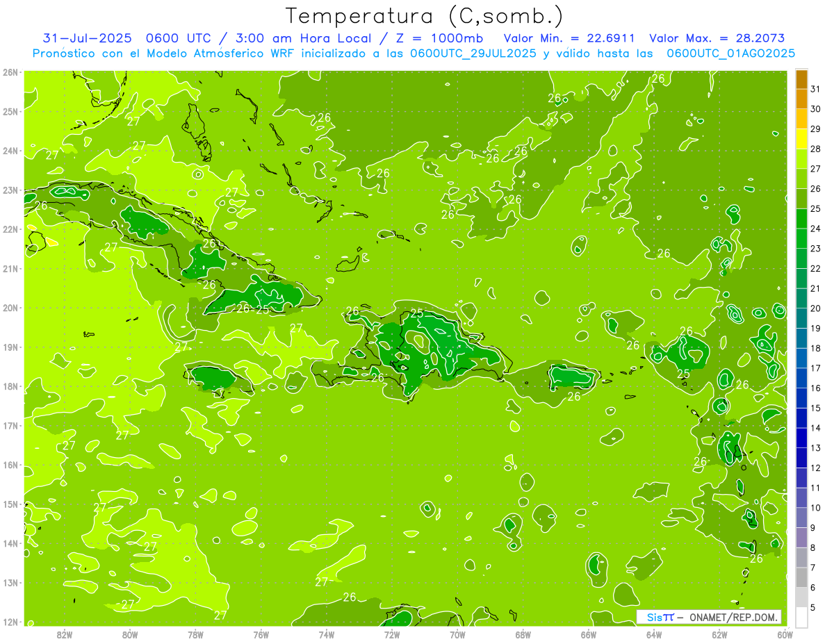834x644 pixels.
Task: Click the legend value 6
Action: point(813,588)
